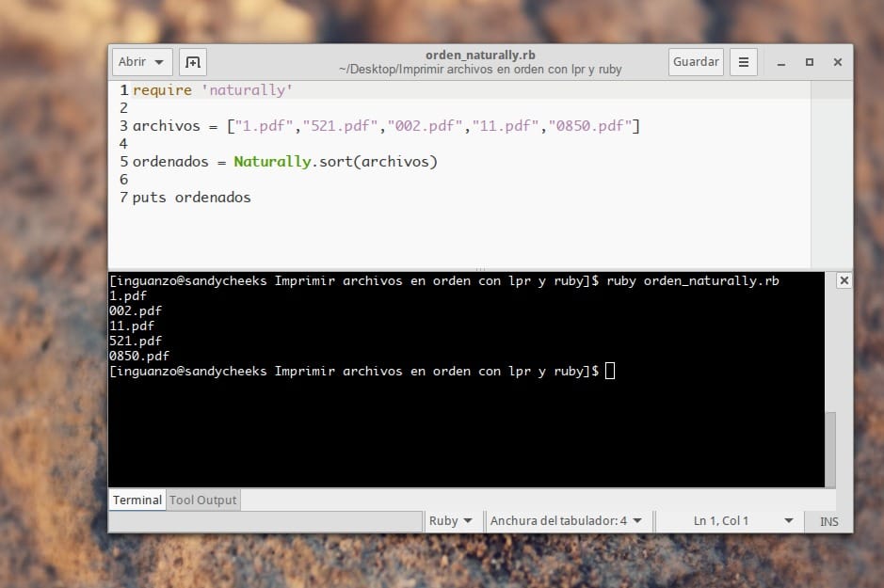Minimize the gedit window

780,62
